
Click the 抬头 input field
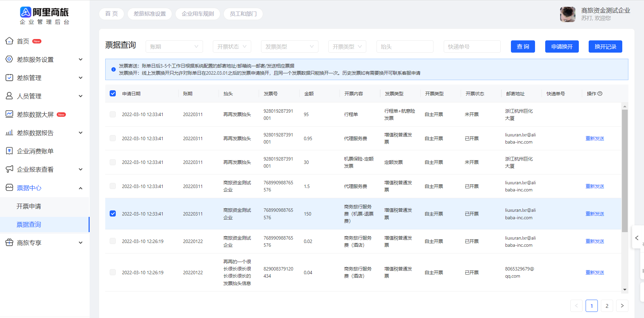coord(405,46)
